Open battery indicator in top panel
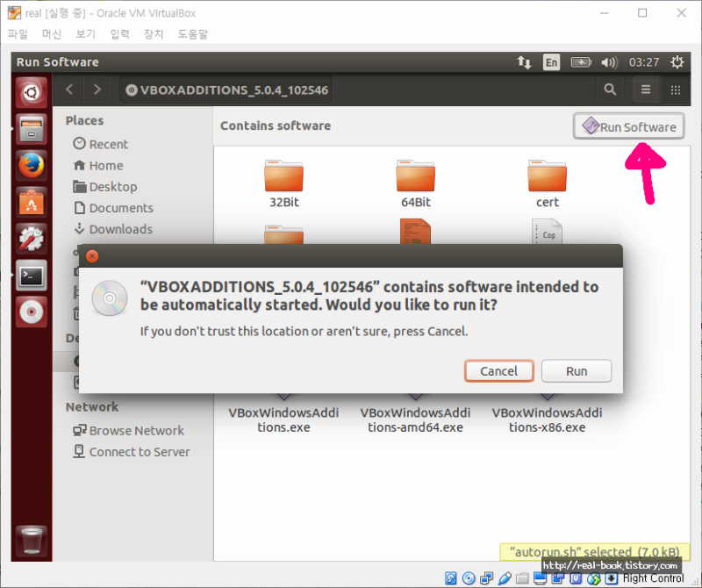Image resolution: width=702 pixels, height=588 pixels. pos(581,61)
